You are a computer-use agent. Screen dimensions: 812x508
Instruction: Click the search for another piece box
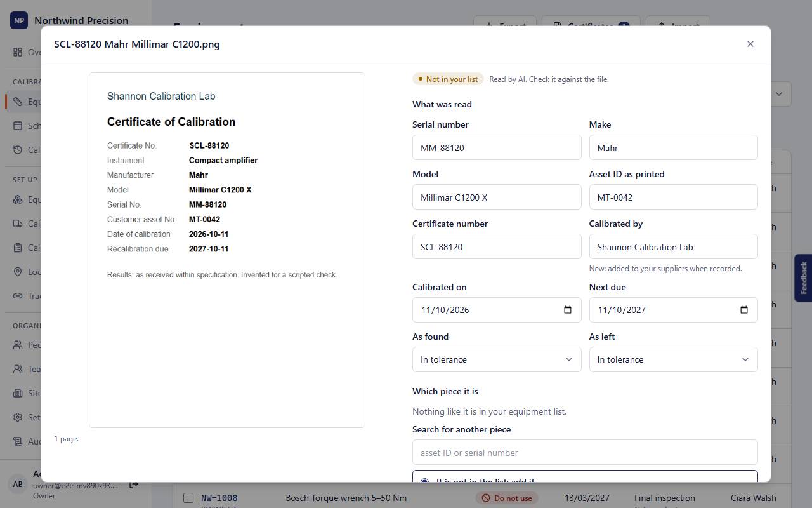tap(585, 452)
